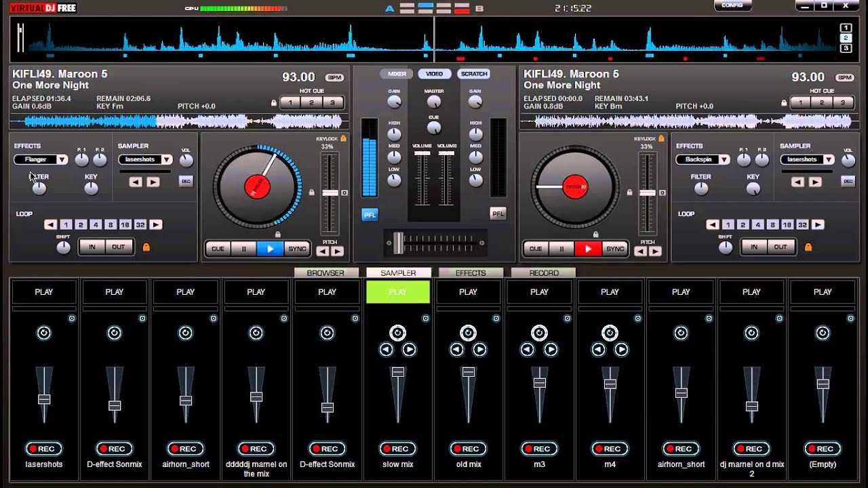868x488 pixels.
Task: Enable REC for the (Empty) sample slot
Action: click(822, 449)
